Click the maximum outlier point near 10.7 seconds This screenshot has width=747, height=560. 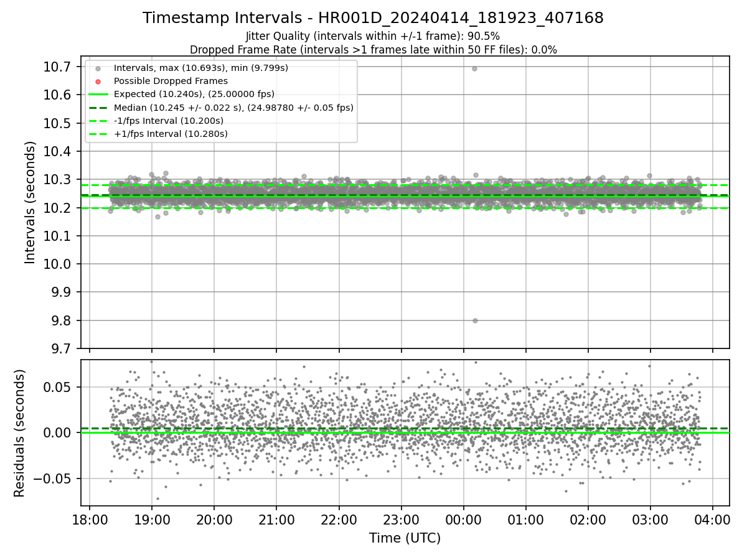click(x=474, y=68)
